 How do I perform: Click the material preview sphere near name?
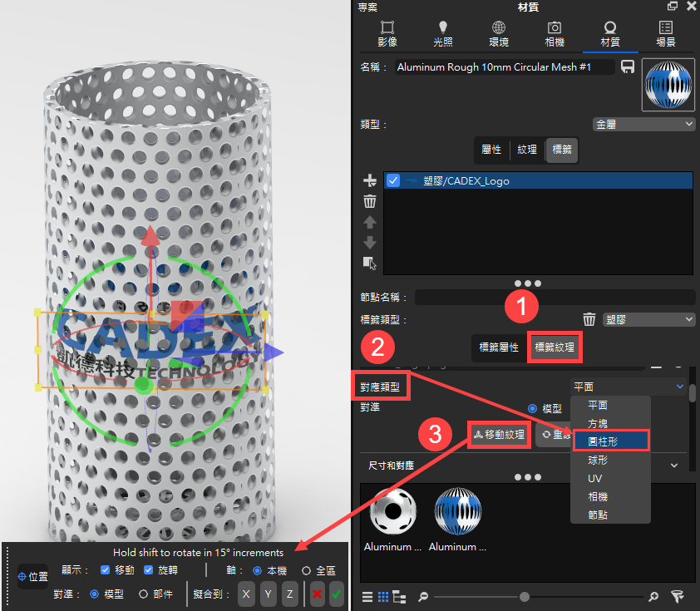pyautogui.click(x=668, y=85)
